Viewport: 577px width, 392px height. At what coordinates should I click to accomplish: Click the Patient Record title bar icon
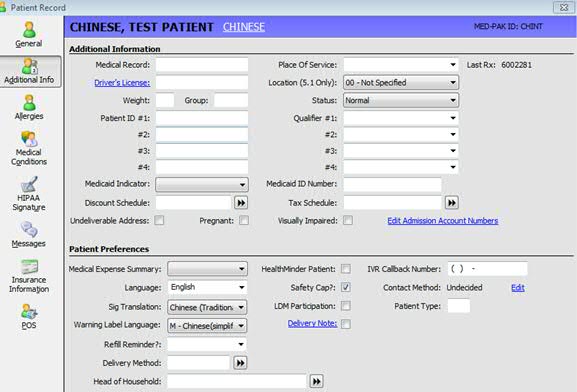click(x=3, y=7)
